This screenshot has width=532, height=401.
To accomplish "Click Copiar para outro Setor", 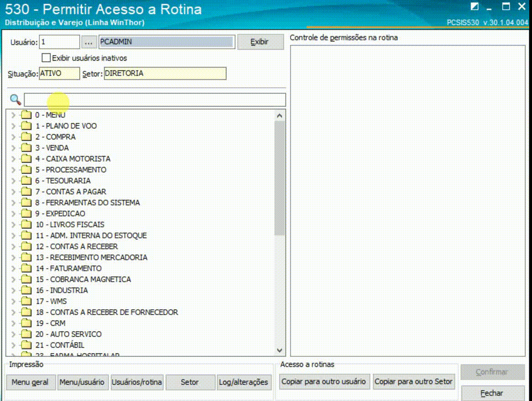I will coord(413,382).
